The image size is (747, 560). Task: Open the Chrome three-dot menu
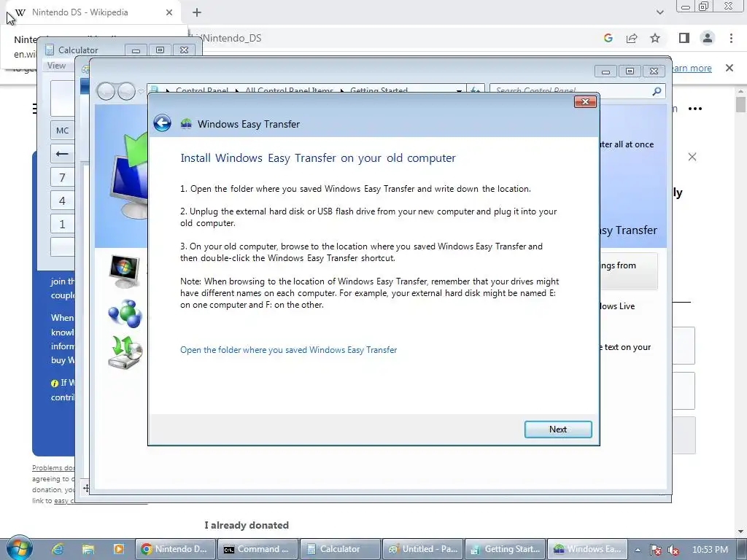click(x=731, y=38)
